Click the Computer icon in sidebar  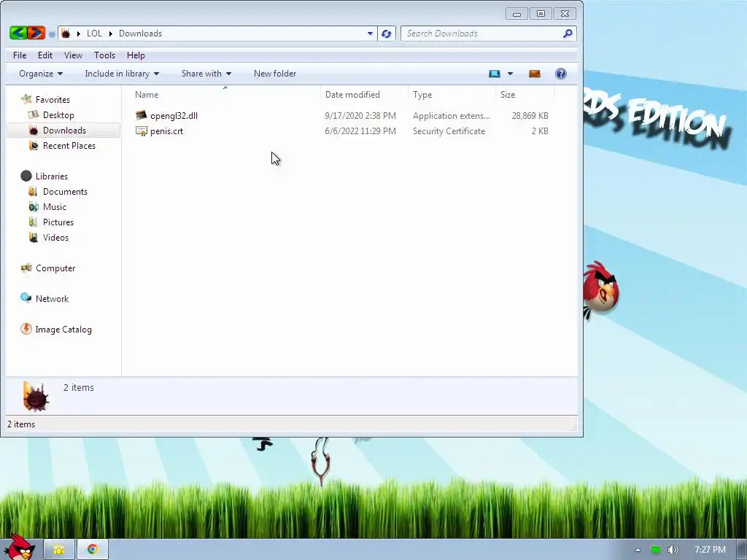pyautogui.click(x=26, y=268)
